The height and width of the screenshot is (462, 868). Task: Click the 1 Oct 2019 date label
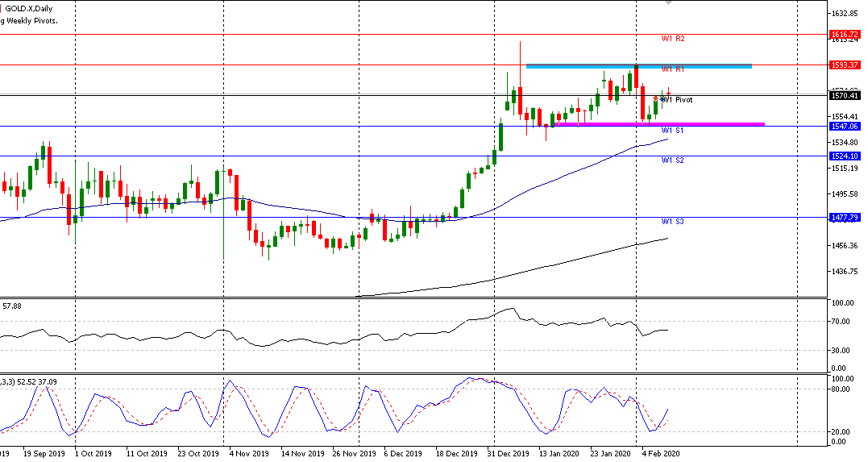point(94,453)
